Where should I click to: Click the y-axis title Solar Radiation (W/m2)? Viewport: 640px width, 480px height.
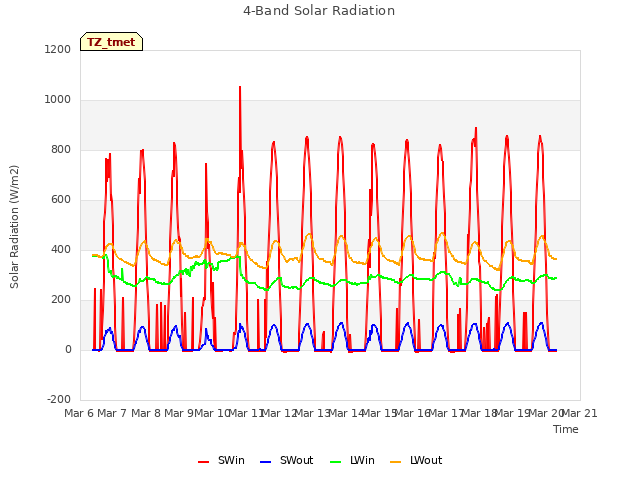(14, 227)
